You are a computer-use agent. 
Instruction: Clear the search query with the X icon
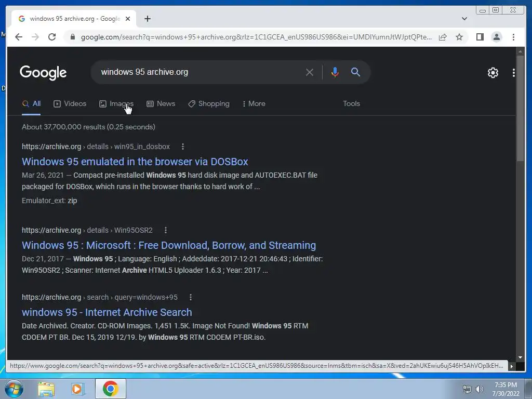[310, 72]
